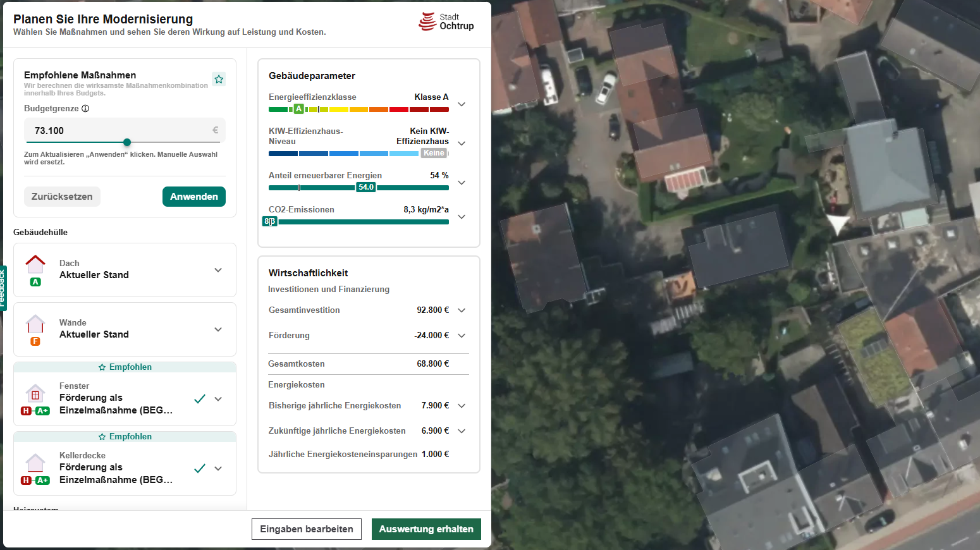Click the Wirtschaftlichkeit heading

tap(309, 273)
